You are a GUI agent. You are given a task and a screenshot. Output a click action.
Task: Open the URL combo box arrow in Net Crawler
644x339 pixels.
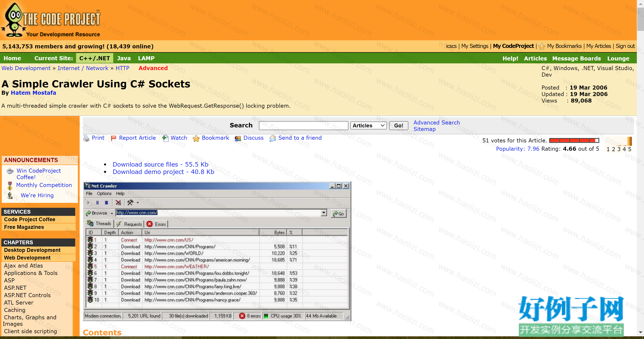point(324,213)
